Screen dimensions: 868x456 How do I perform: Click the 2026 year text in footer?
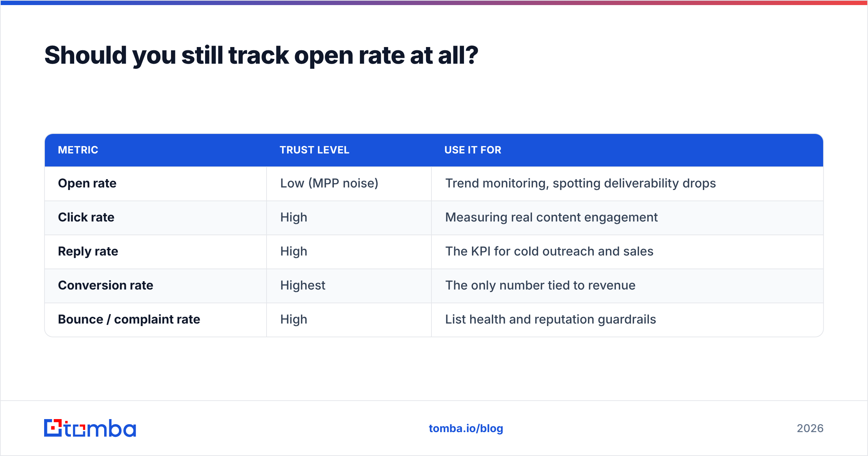[x=810, y=428]
